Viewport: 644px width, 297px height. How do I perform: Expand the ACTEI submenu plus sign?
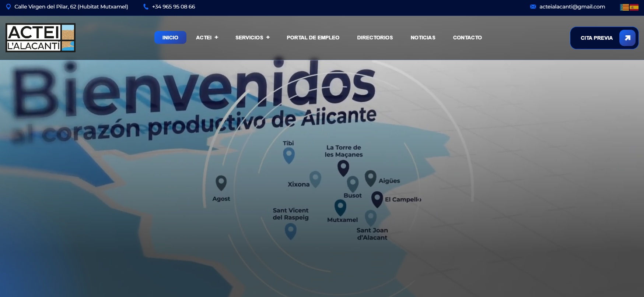[x=216, y=38]
